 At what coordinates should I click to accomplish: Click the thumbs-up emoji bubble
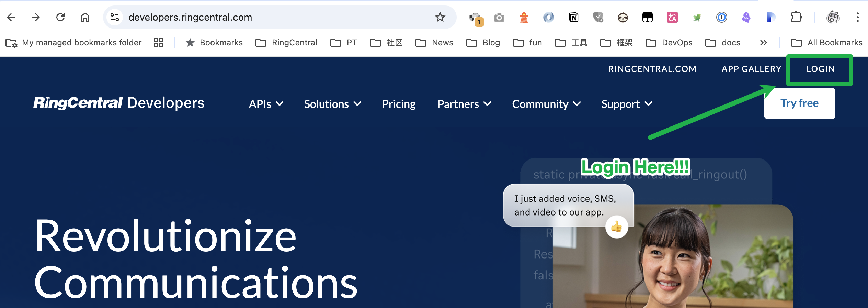[x=617, y=227]
